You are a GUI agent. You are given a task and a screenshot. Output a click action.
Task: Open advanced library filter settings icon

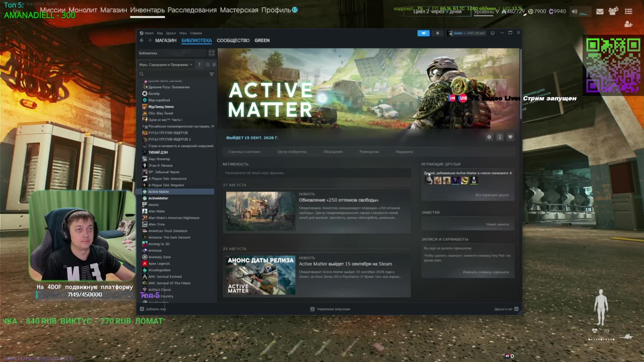[x=212, y=74]
